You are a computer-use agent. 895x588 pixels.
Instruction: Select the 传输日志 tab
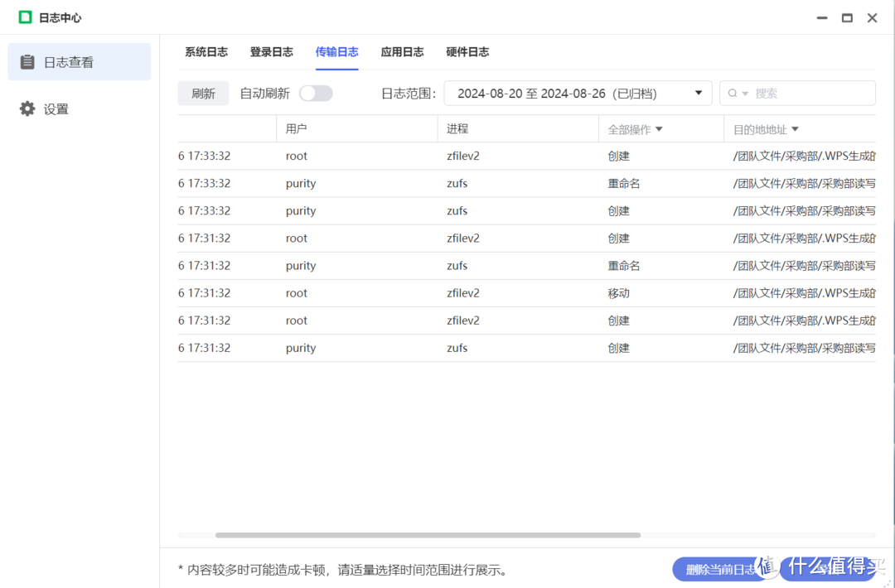coord(336,51)
